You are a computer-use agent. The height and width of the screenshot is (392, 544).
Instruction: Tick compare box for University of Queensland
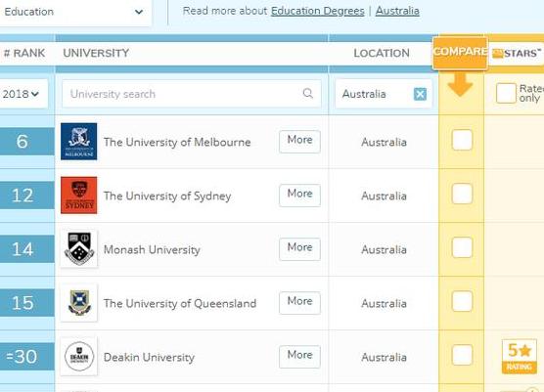tap(462, 301)
